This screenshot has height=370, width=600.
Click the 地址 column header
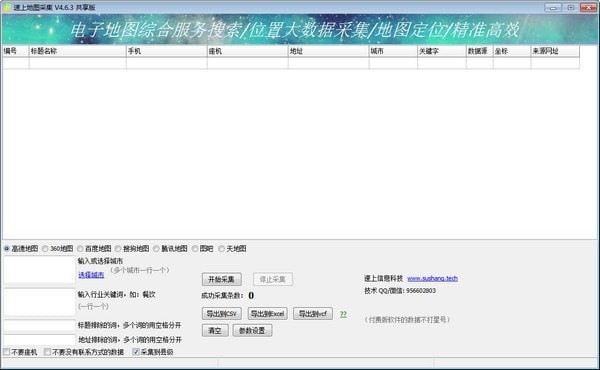click(x=328, y=51)
